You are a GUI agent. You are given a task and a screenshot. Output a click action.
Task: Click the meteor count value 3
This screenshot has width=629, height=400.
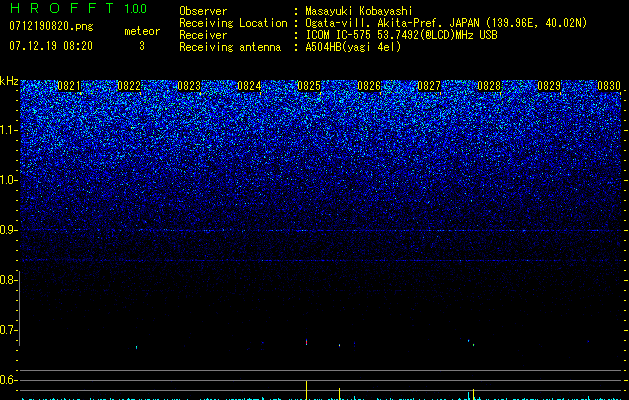pos(142,46)
